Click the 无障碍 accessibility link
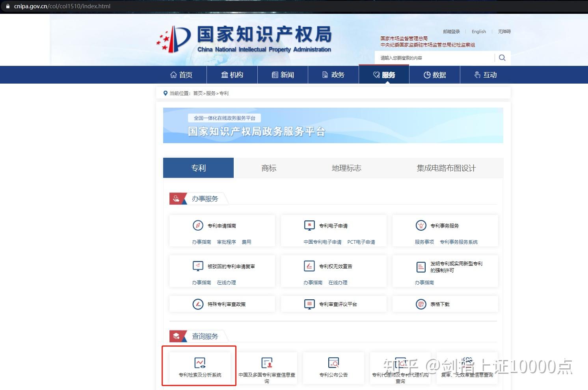The image size is (588, 390). 504,32
